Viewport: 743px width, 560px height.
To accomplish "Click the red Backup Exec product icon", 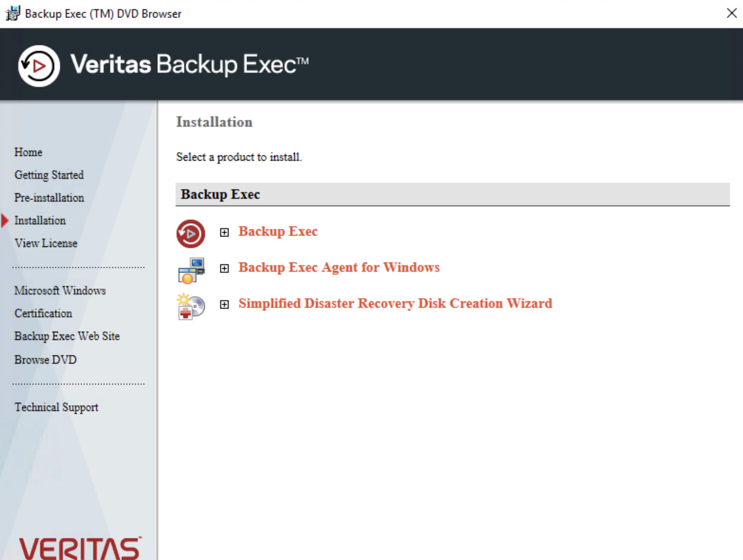I will click(191, 233).
